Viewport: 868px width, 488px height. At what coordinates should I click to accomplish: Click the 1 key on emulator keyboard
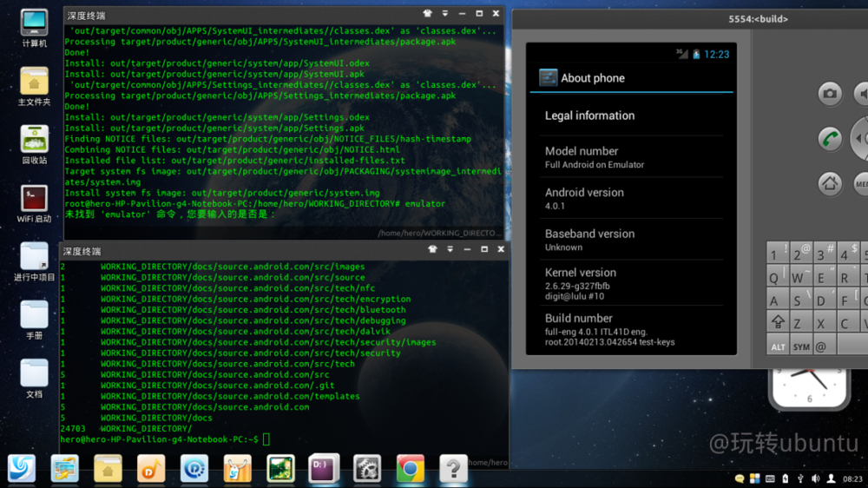click(778, 254)
